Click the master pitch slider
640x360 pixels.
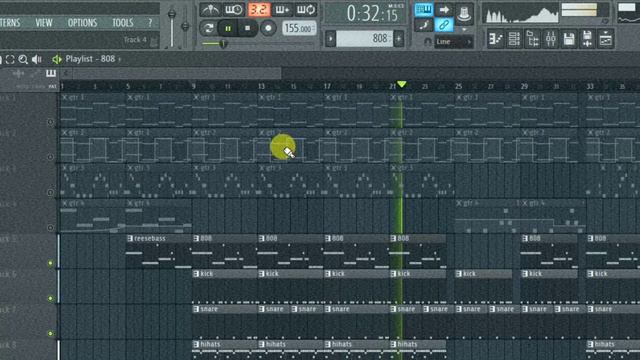(185, 27)
